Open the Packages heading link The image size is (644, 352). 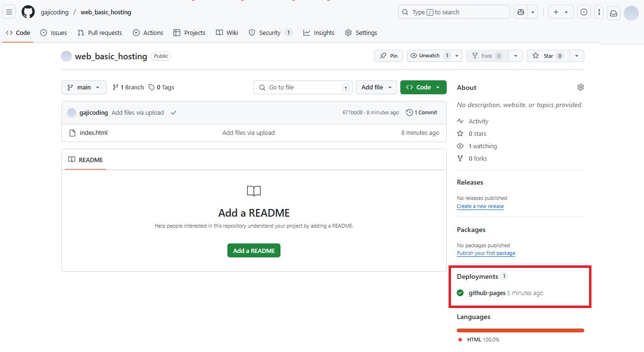tap(471, 230)
